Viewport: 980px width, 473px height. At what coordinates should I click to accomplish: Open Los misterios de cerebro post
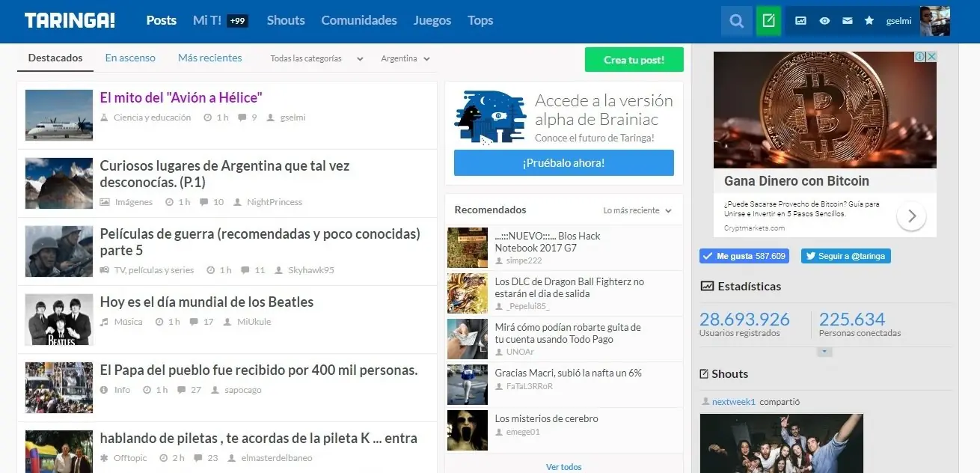pos(547,418)
